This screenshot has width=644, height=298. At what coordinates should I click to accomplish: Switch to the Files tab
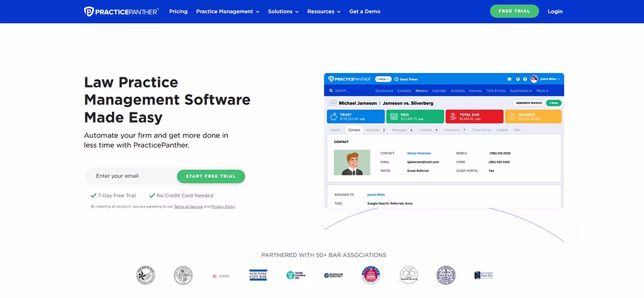point(517,130)
